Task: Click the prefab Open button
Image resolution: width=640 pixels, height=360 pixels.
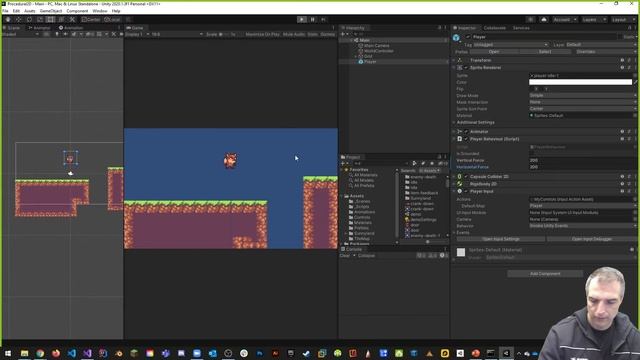Action: click(x=494, y=52)
